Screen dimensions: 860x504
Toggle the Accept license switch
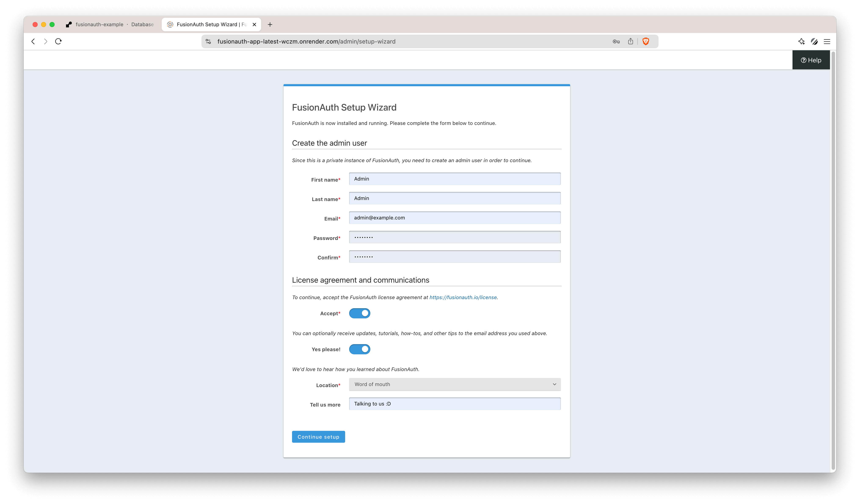(x=359, y=313)
